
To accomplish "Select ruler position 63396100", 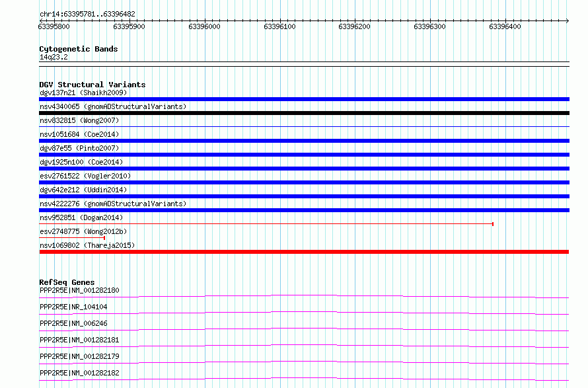I will point(279,26).
